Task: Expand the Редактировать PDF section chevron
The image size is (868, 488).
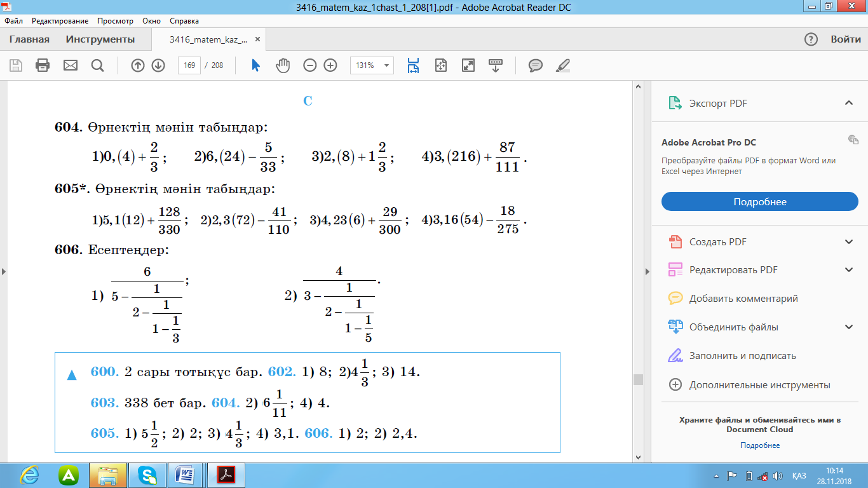Action: point(848,270)
